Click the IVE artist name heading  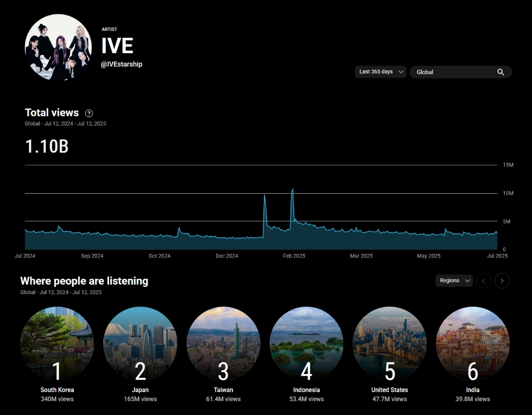coord(118,46)
